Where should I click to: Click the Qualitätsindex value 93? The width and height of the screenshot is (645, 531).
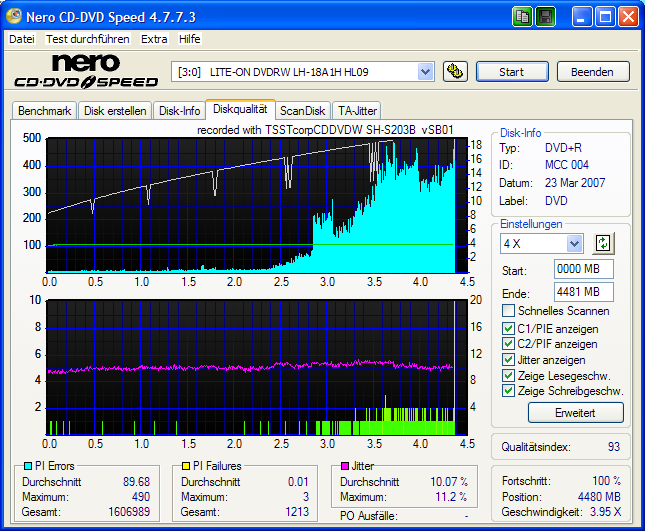tap(614, 447)
